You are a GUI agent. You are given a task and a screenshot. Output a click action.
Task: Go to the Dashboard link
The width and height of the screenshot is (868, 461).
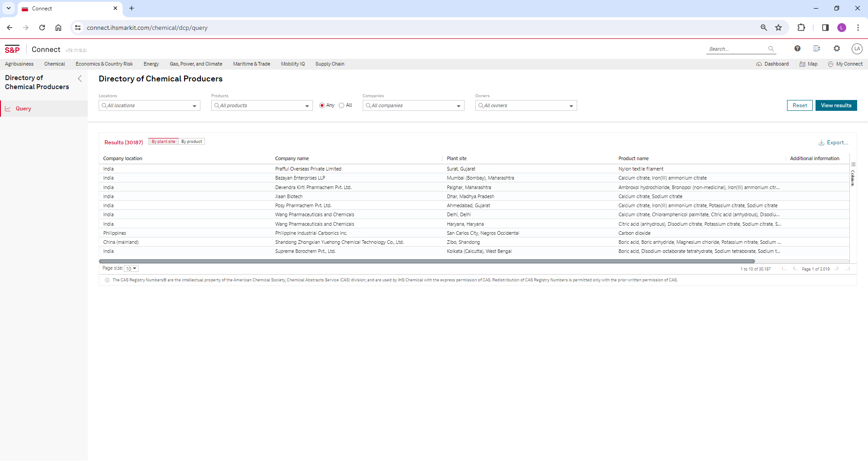pos(772,64)
